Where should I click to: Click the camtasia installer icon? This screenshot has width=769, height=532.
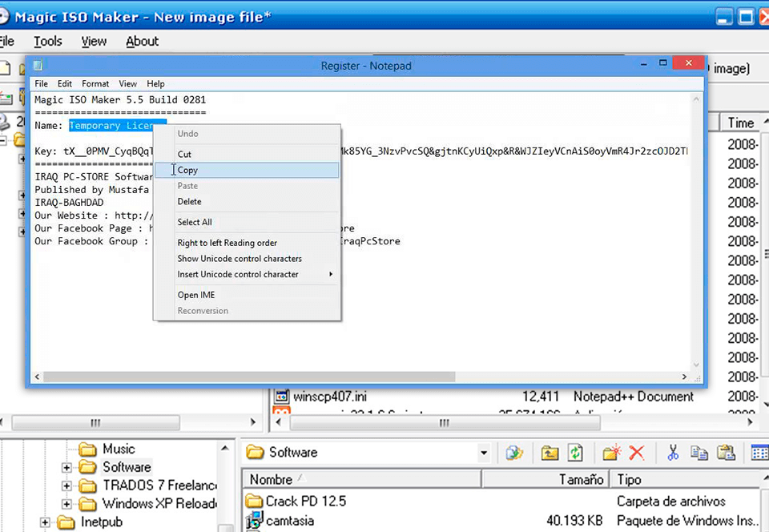pos(254,520)
